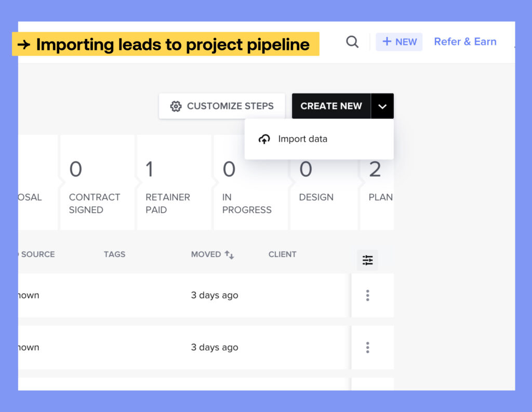Collapse the Create New dropdown arrow

[x=382, y=107]
